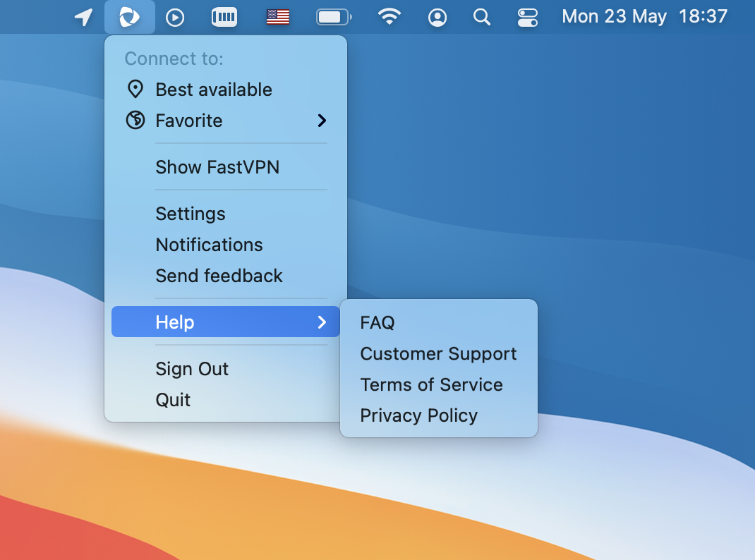This screenshot has height=560, width=755.
Task: Open the US flag input source menu
Action: [278, 18]
